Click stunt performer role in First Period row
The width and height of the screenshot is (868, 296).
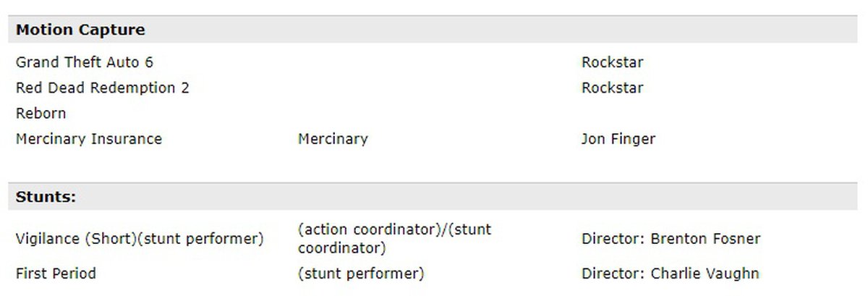pyautogui.click(x=361, y=274)
